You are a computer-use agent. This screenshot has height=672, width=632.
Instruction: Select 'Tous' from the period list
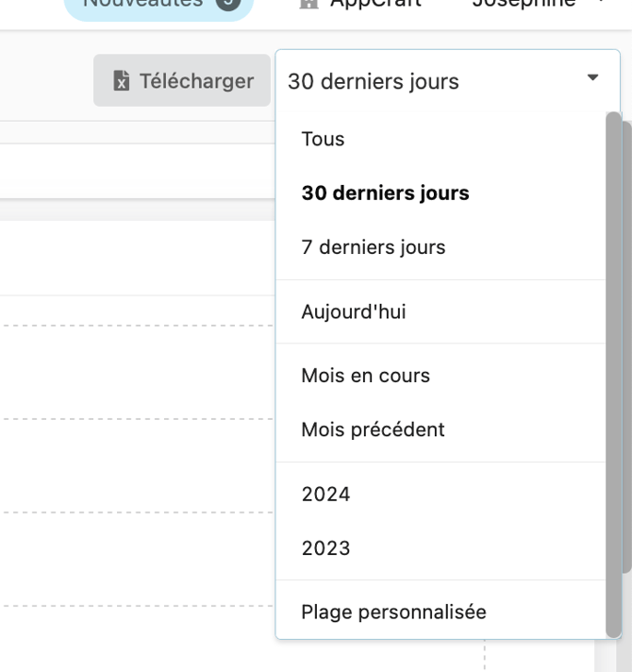pyautogui.click(x=323, y=139)
